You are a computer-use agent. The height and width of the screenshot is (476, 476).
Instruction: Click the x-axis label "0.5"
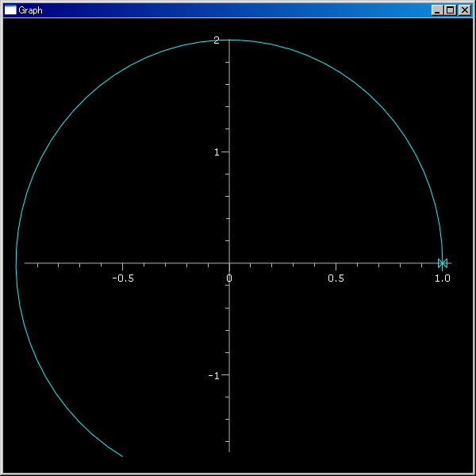tap(336, 278)
